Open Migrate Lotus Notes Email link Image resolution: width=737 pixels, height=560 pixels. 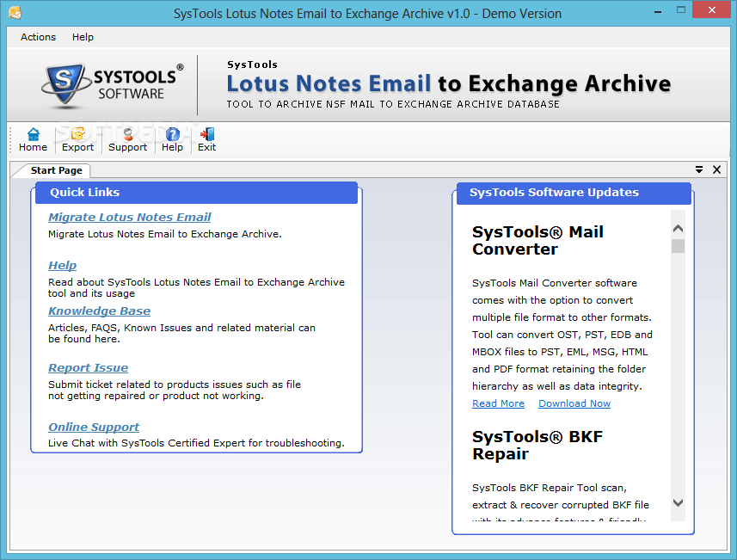tap(130, 217)
